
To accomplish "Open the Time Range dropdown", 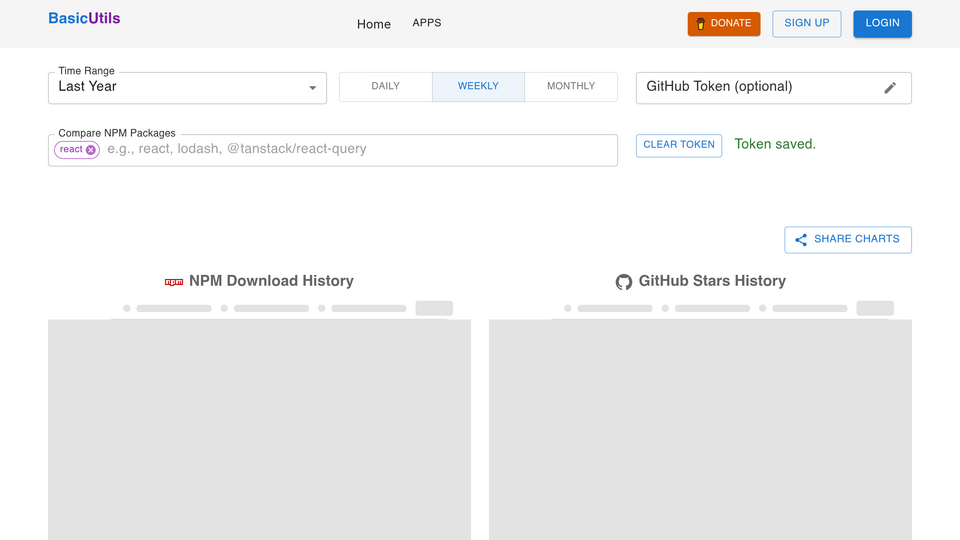I will 187,88.
